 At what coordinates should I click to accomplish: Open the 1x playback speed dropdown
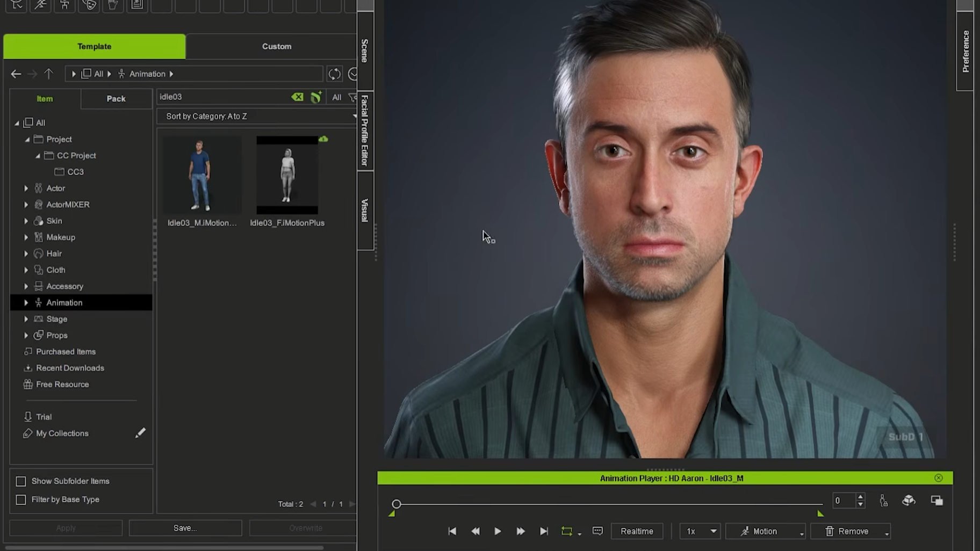[700, 531]
